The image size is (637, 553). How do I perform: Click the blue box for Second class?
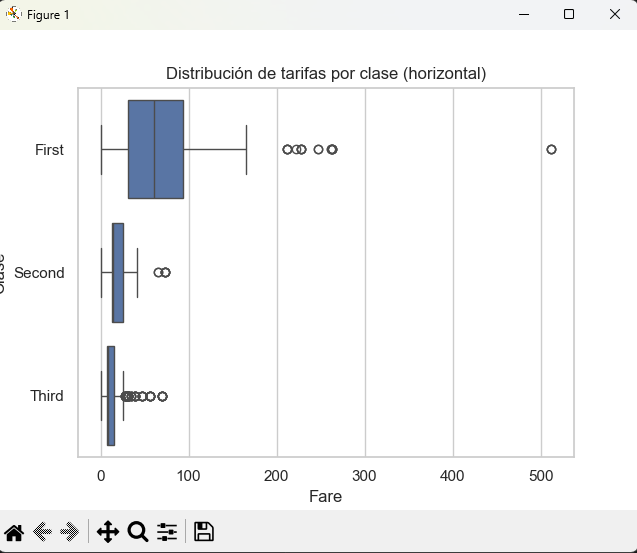pyautogui.click(x=118, y=273)
